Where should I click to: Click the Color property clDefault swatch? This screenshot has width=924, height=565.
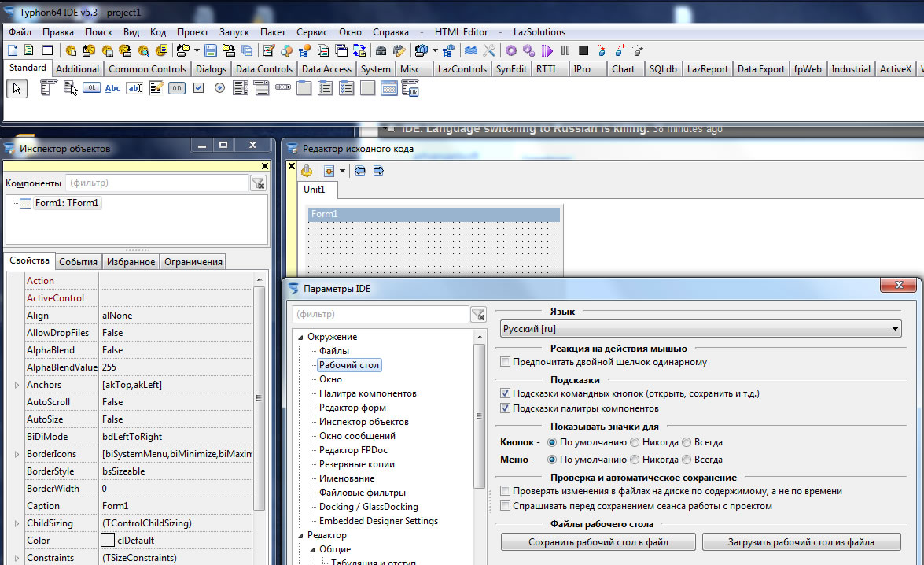point(107,541)
